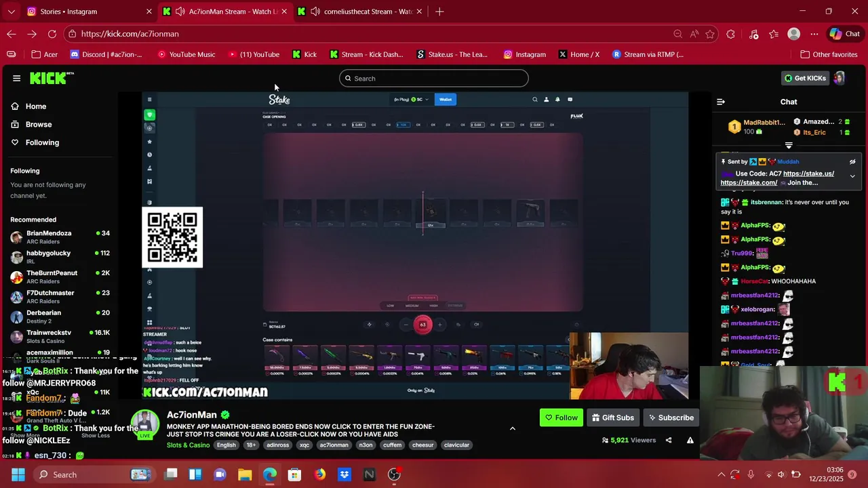Open the Slots & Casino category link

point(188,445)
